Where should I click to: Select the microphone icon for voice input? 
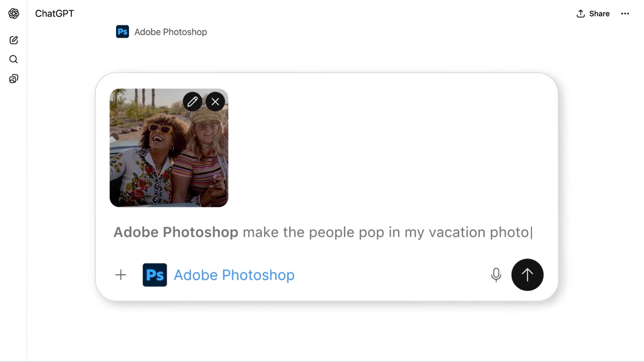[496, 275]
